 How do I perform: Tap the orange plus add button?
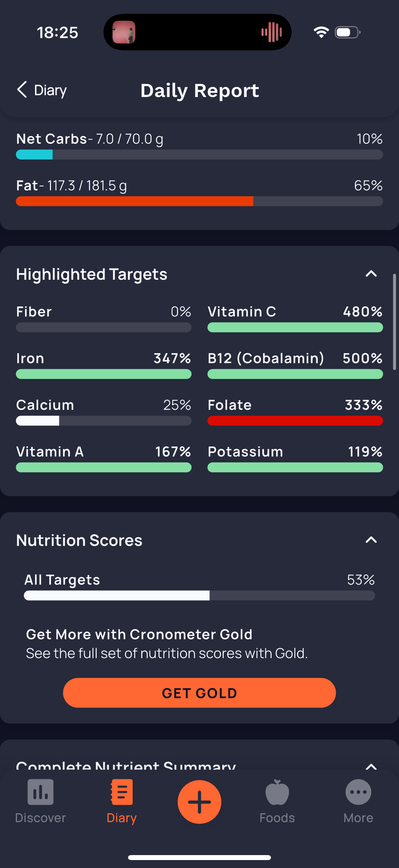pyautogui.click(x=199, y=801)
